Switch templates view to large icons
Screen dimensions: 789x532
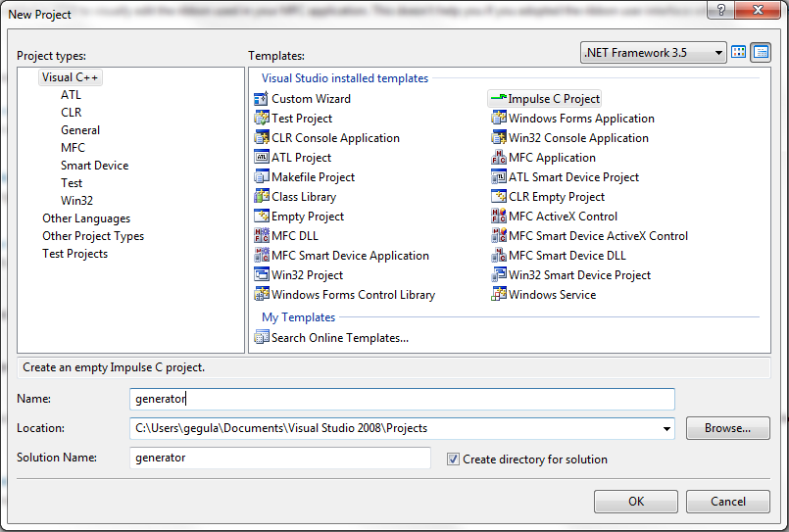tap(738, 52)
